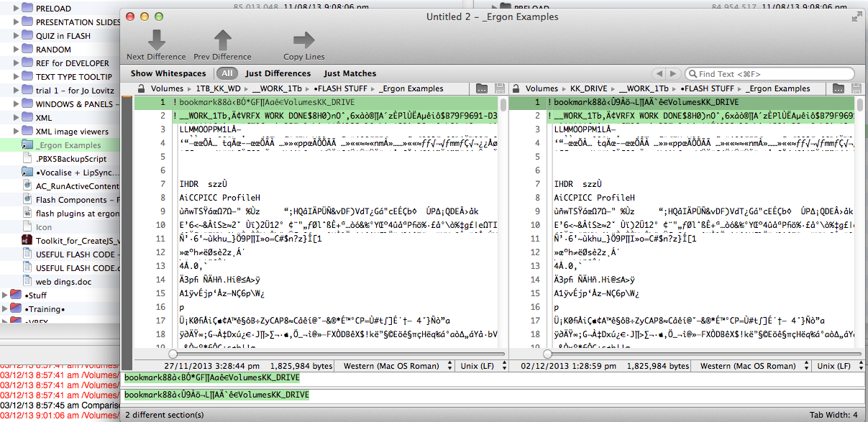
Task: Click 1TB_KK_WD in left path bar
Action: click(219, 88)
